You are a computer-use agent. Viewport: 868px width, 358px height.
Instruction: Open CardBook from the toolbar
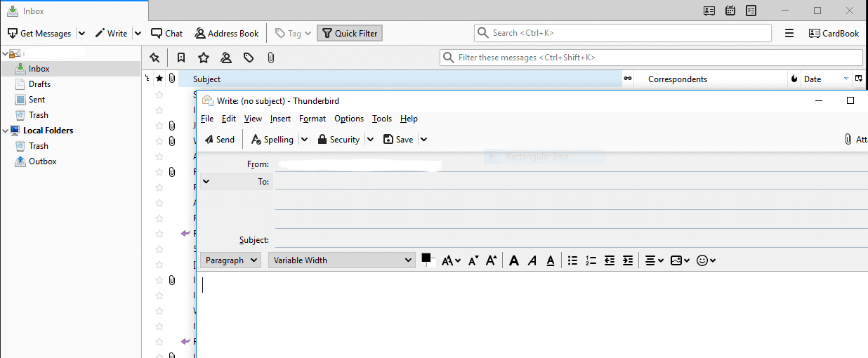pos(834,33)
